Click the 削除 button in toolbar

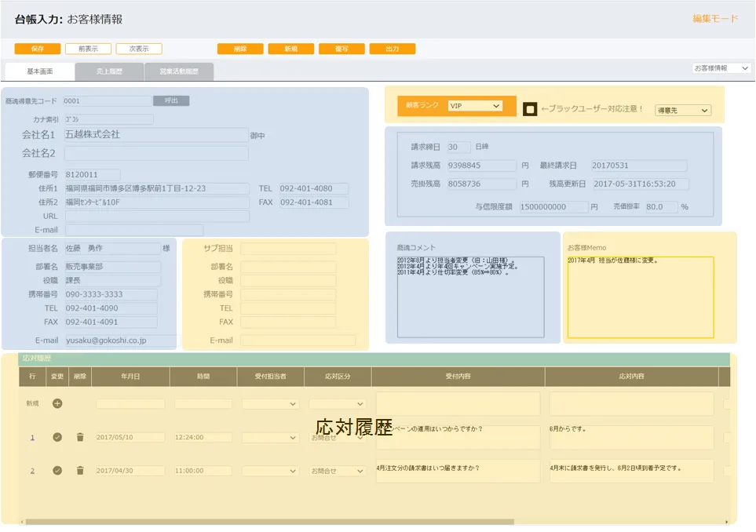point(240,49)
